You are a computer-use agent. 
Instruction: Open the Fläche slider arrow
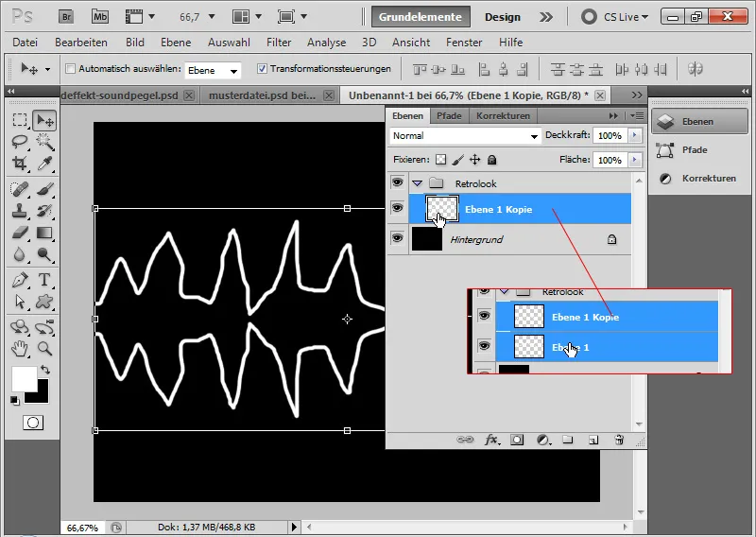coord(635,160)
